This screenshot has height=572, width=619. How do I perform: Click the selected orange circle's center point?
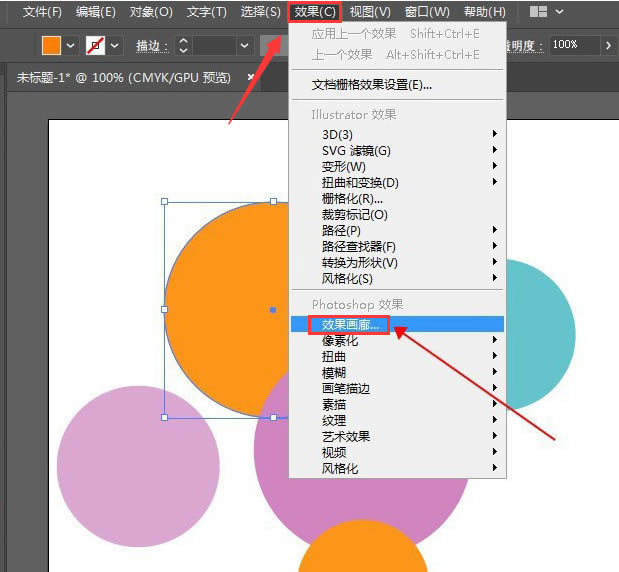coord(273,310)
